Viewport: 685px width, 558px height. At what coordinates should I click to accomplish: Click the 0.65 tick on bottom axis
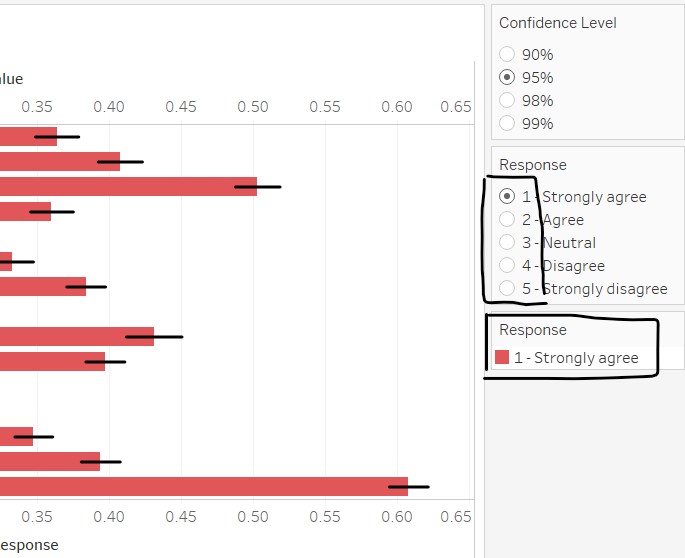coord(455,517)
